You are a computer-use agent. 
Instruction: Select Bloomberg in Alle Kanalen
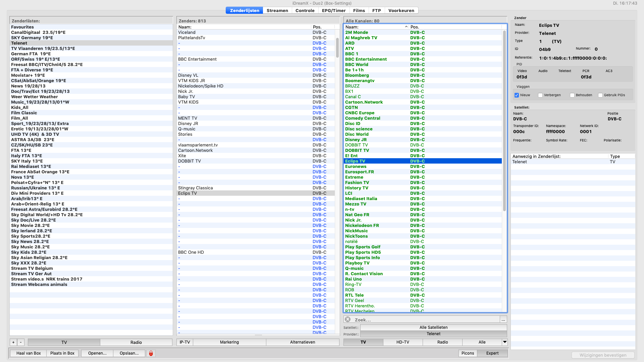click(x=423, y=75)
